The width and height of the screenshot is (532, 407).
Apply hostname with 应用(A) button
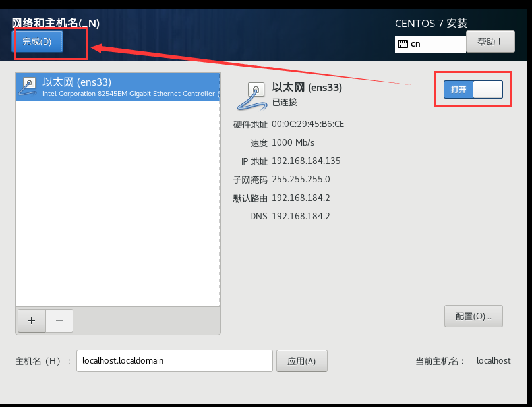coord(302,361)
